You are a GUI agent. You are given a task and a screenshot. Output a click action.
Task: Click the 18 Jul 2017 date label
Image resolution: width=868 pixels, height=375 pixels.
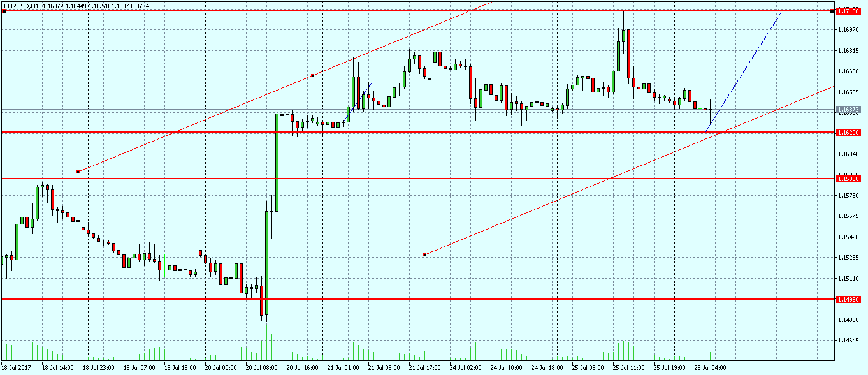(x=15, y=368)
